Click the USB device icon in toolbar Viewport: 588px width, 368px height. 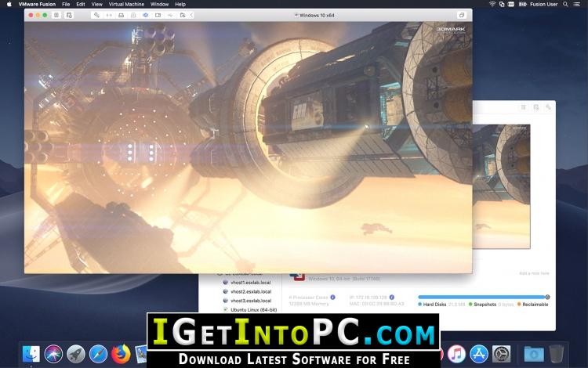point(170,15)
